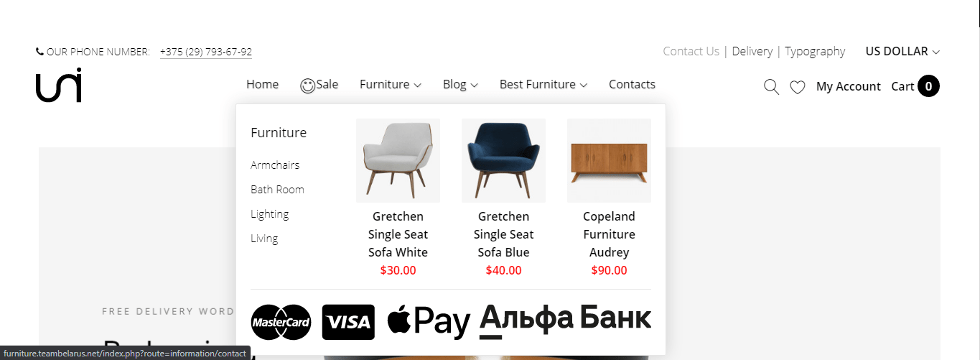
Task: Click the VISA payment logo
Action: tap(348, 322)
